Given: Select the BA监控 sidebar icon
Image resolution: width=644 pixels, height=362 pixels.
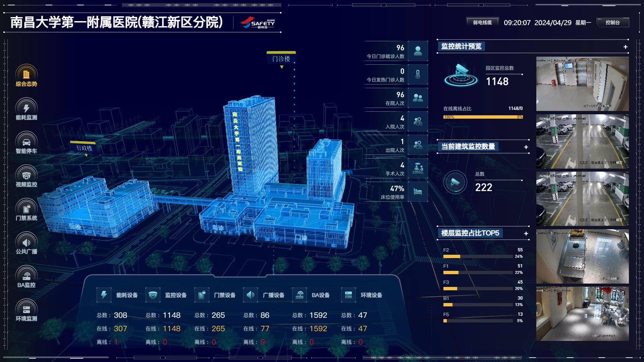Looking at the screenshot, I should coord(26,276).
